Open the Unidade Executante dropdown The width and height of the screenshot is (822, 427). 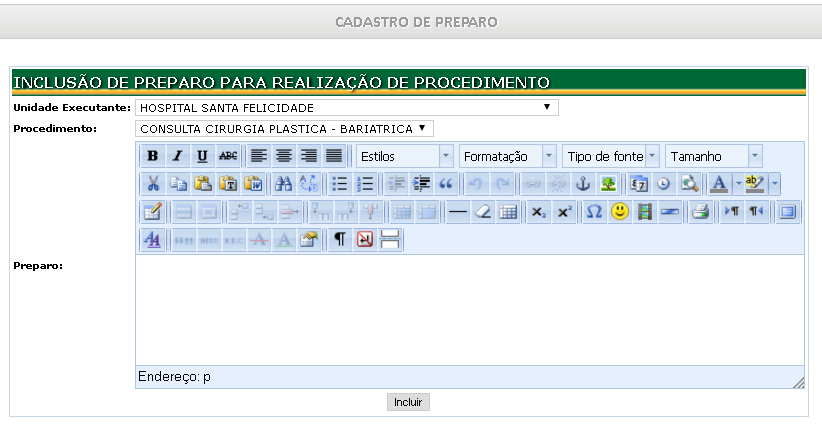pyautogui.click(x=347, y=108)
